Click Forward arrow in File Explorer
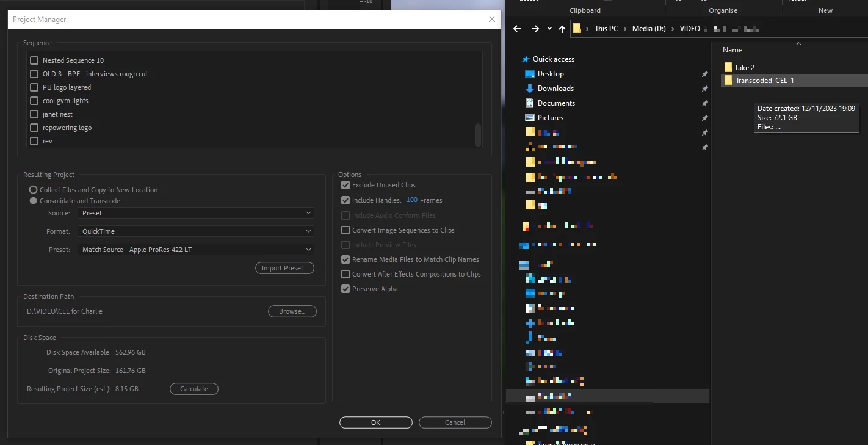 (x=535, y=29)
